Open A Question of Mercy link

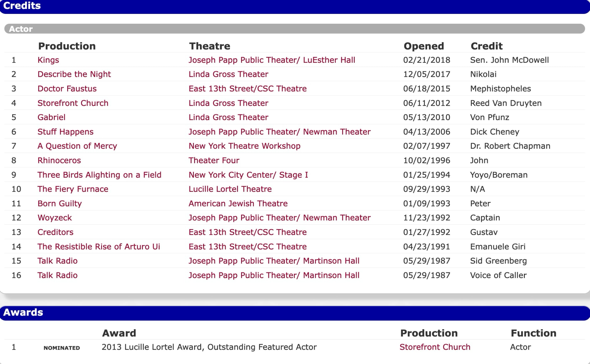click(77, 146)
